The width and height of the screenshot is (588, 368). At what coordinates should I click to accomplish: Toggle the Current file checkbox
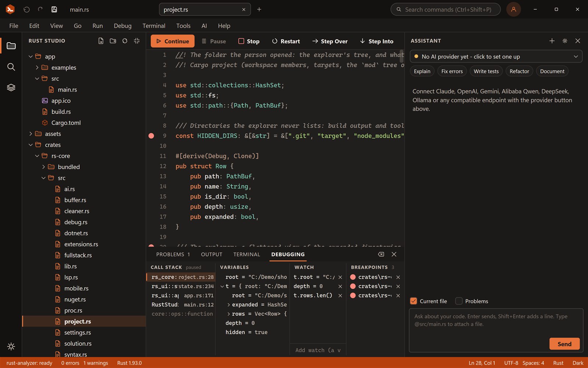[x=413, y=301]
